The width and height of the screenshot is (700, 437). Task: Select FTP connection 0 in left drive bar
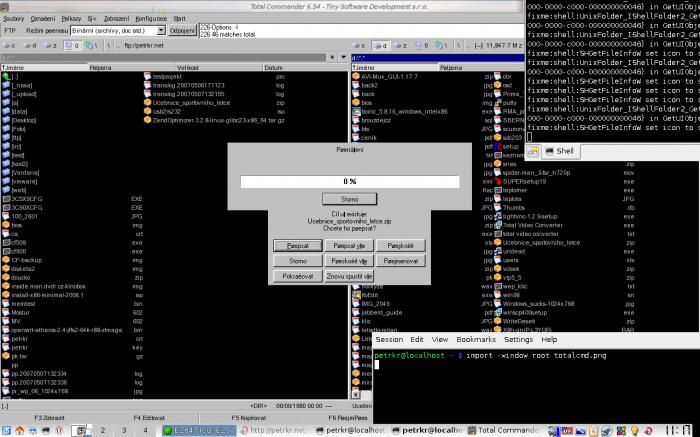click(72, 46)
